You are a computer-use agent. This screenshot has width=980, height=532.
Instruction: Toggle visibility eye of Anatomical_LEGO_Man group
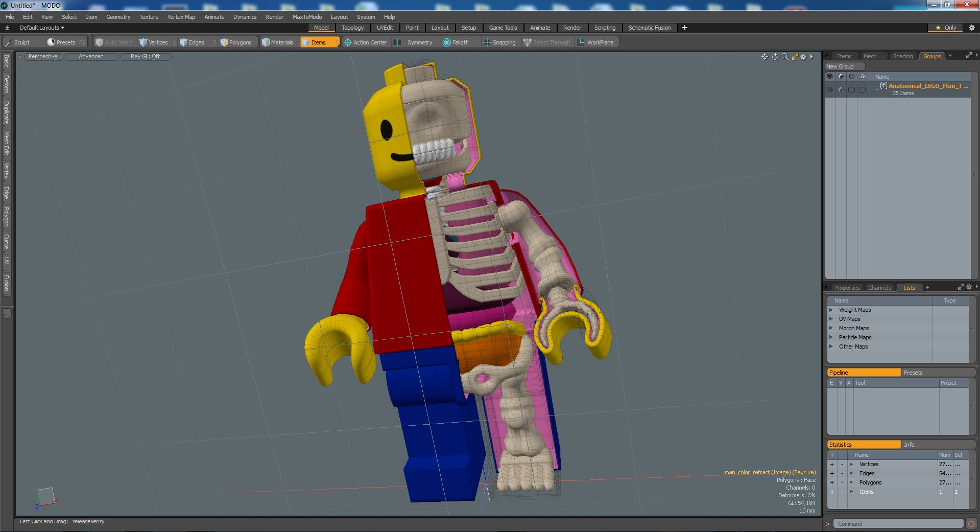pyautogui.click(x=830, y=89)
